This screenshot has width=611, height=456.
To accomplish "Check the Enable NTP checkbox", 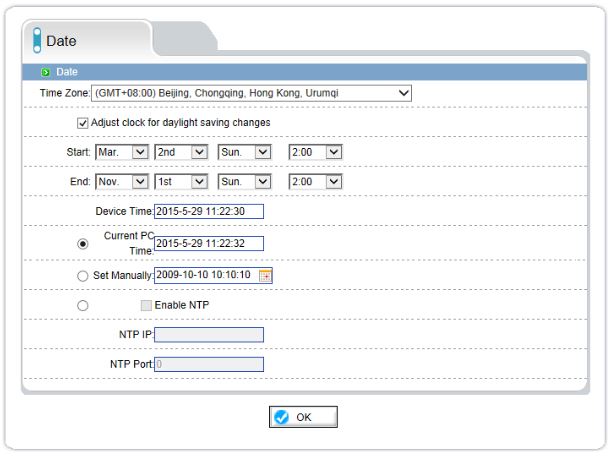I will [x=146, y=306].
